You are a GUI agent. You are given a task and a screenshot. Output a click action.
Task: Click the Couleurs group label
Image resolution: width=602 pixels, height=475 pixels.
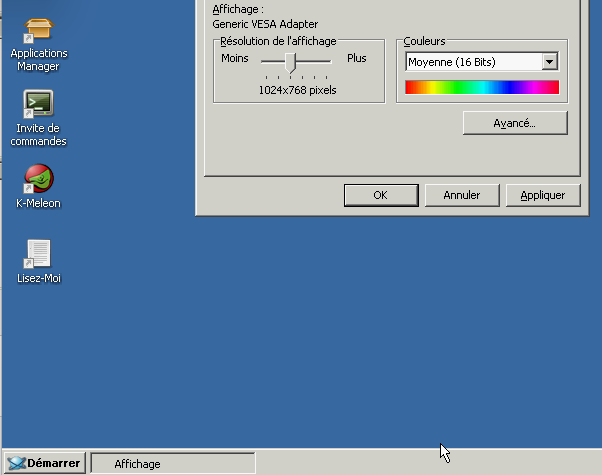click(x=424, y=41)
